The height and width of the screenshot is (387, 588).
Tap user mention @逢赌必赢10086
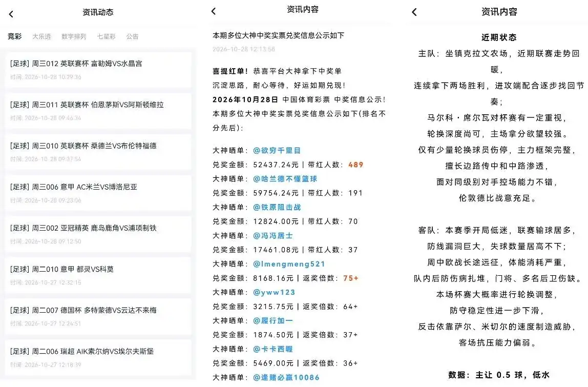tap(286, 377)
